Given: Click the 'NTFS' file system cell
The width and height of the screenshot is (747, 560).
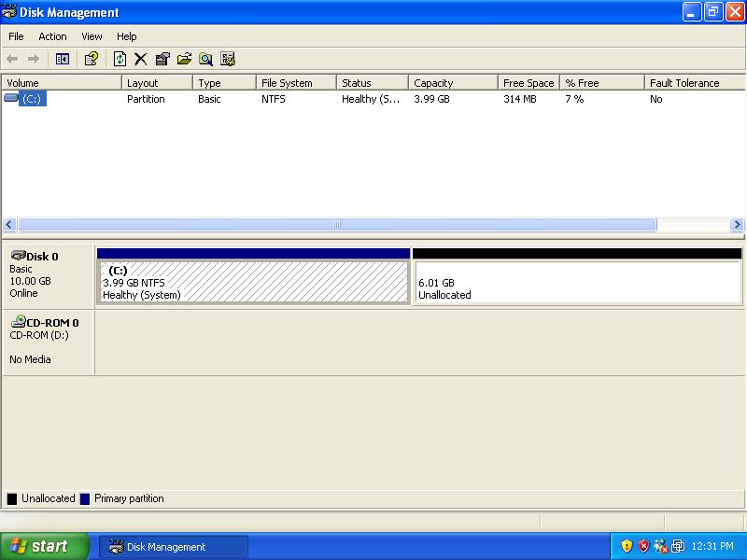Looking at the screenshot, I should coord(274,99).
